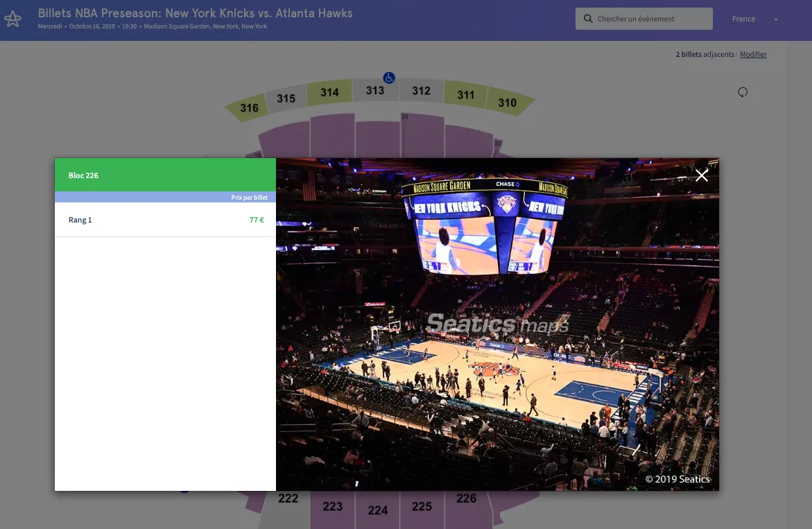Select section 314 on the seating map

click(x=329, y=93)
